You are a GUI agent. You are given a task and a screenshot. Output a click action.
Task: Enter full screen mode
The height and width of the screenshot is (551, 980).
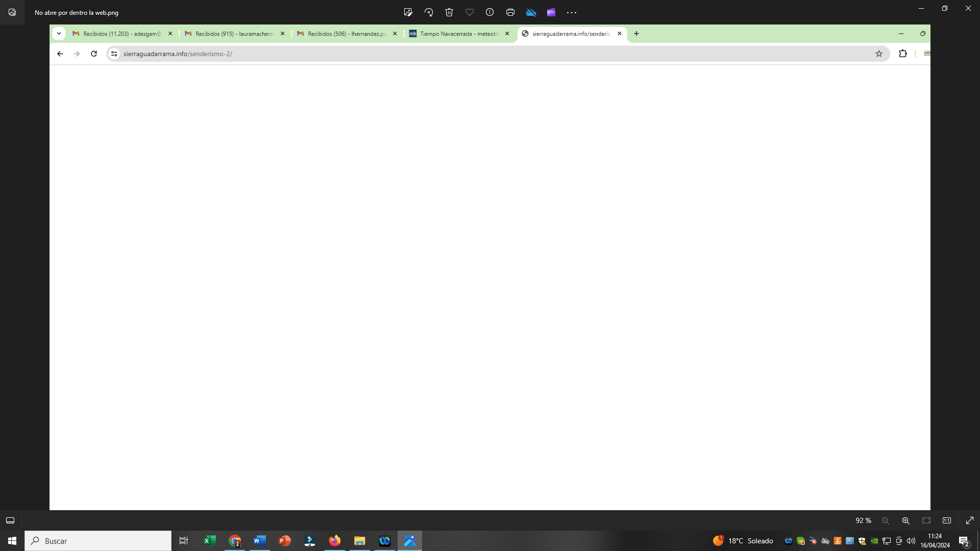coord(970,520)
